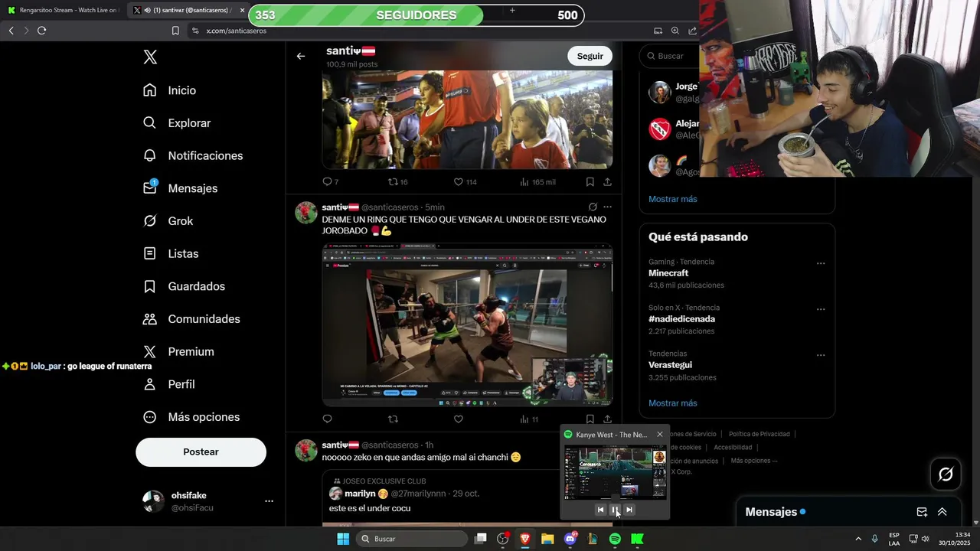The height and width of the screenshot is (551, 980).
Task: Open the floating Grok button
Action: 946,474
